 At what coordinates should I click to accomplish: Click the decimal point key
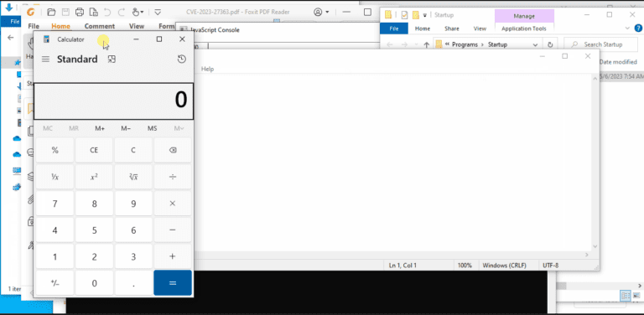coord(133,283)
